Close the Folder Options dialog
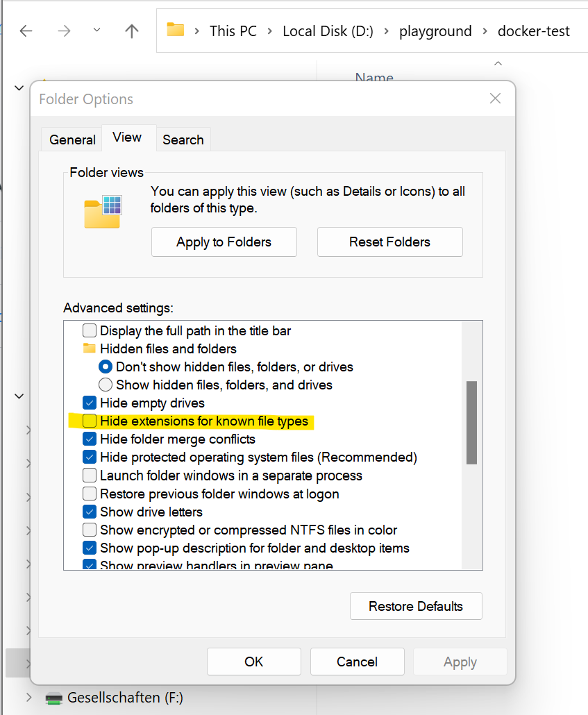Viewport: 588px width, 715px height. 495,99
